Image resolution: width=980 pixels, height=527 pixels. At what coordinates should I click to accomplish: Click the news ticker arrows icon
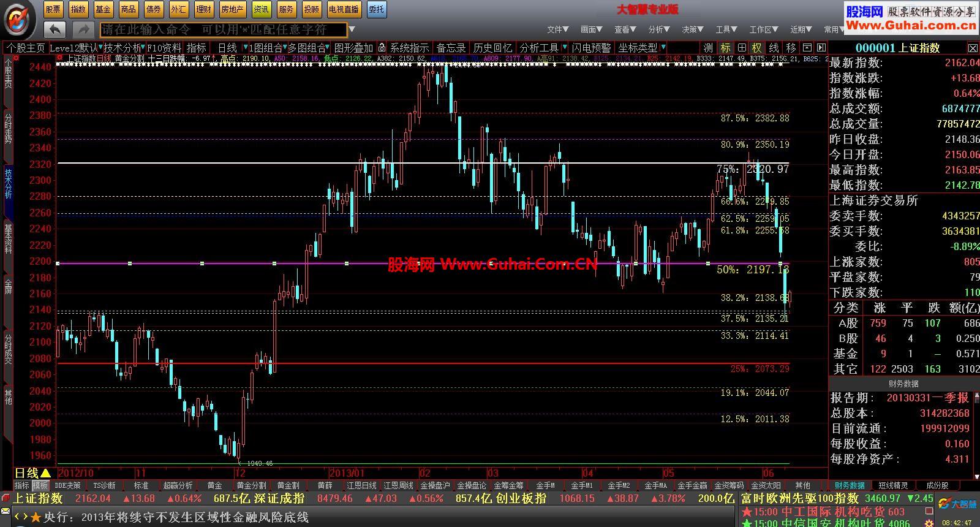click(20, 517)
